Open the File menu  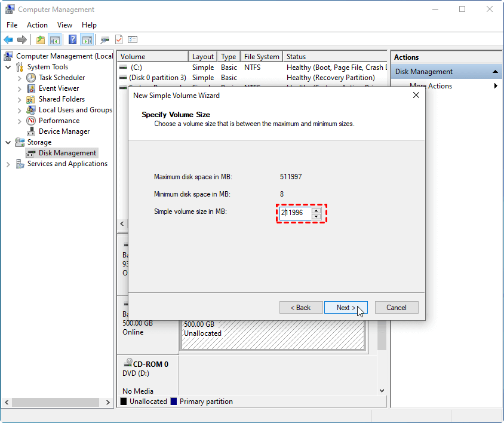12,24
